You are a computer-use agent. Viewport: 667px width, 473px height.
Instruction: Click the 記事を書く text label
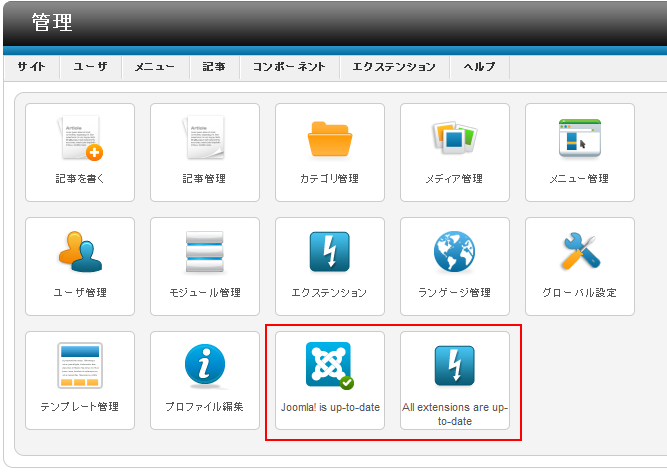(80, 179)
